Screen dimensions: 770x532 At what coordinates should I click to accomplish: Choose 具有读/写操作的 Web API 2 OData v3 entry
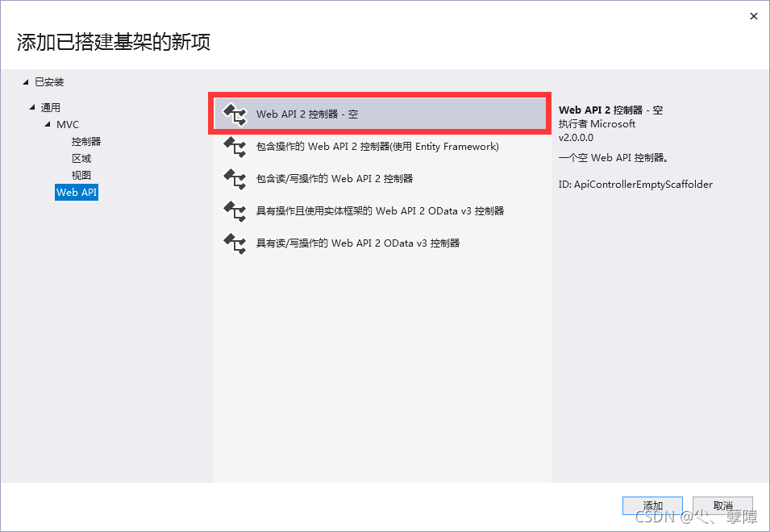[380, 243]
